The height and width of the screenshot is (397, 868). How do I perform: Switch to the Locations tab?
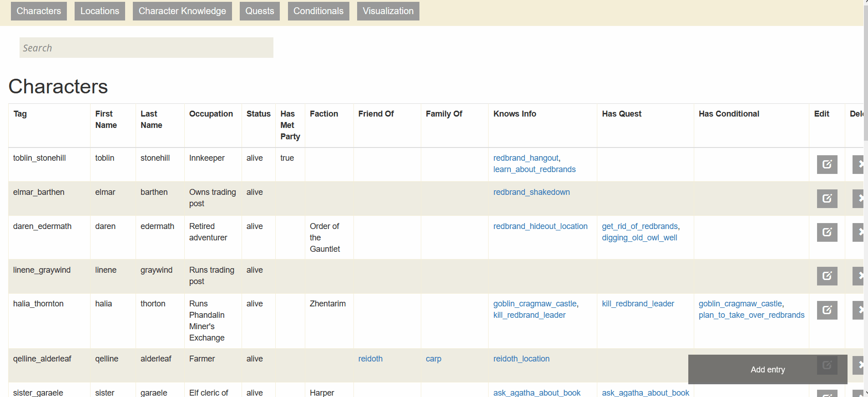[x=100, y=11]
